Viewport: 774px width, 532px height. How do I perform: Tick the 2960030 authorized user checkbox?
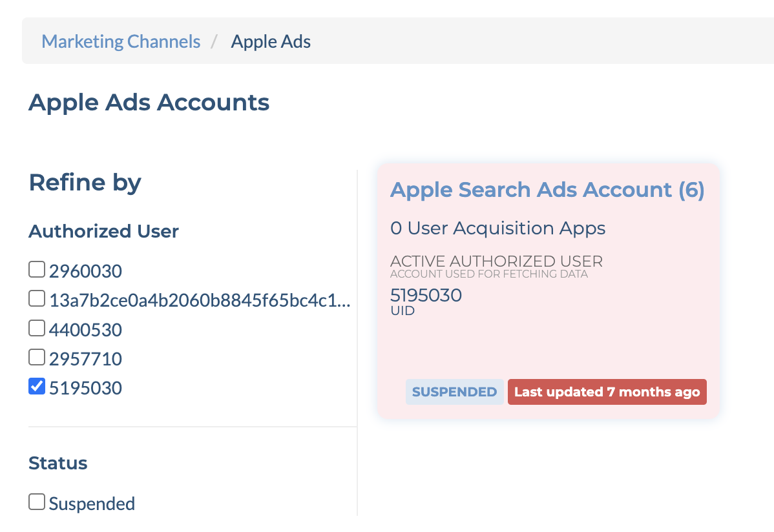coord(37,269)
